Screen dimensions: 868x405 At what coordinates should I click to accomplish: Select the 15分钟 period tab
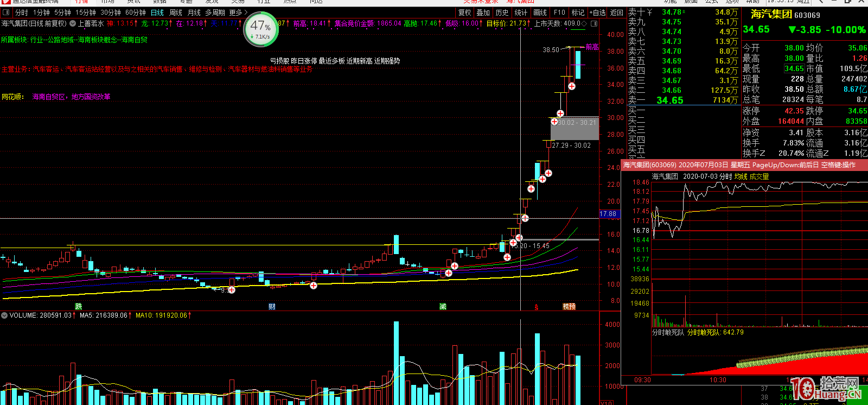[86, 12]
